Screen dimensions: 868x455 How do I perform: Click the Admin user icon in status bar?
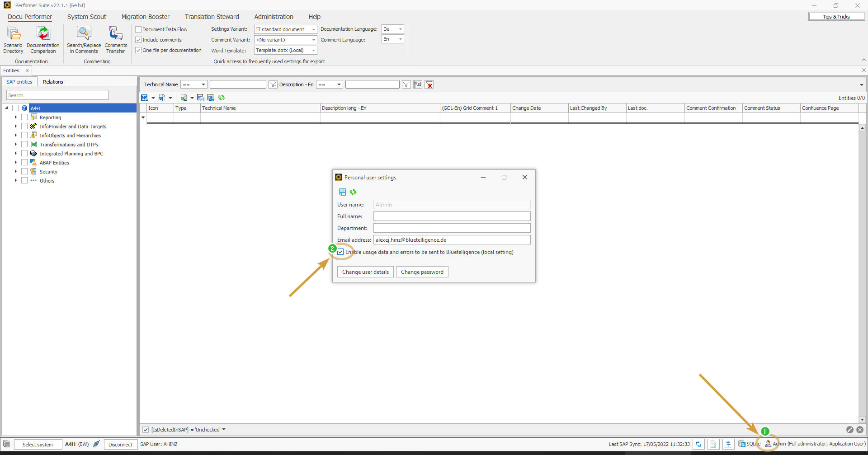pyautogui.click(x=768, y=444)
